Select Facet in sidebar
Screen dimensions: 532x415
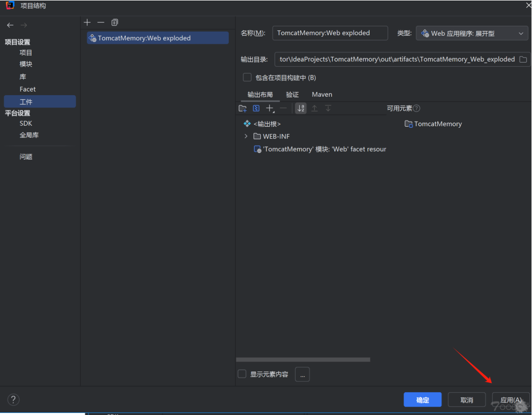pos(27,89)
